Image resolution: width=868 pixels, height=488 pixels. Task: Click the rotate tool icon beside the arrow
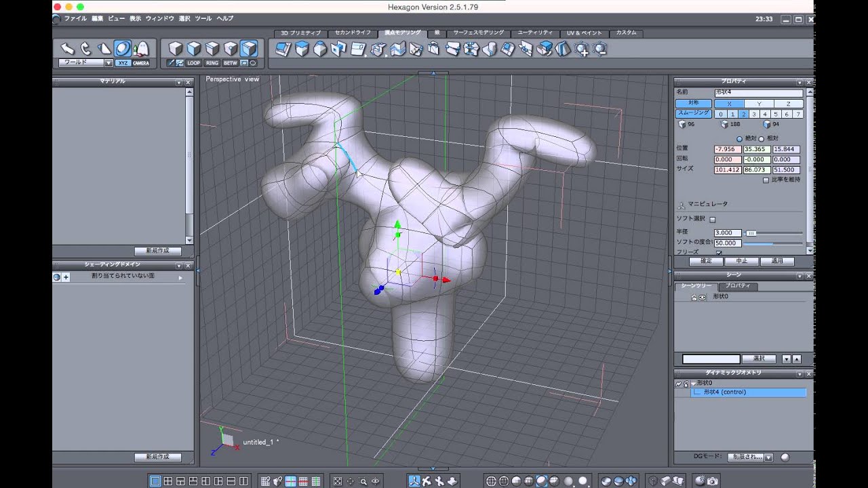pos(85,48)
